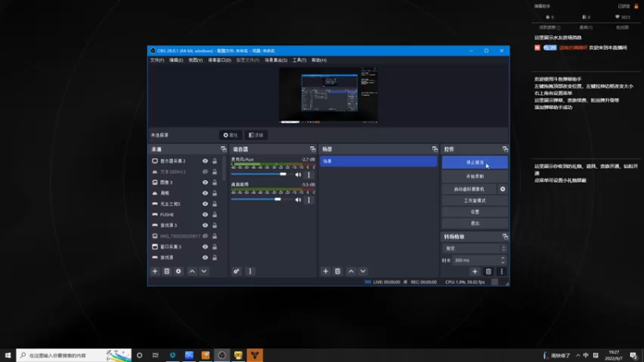Open mixer panel bottom three-dot menu

point(250,271)
